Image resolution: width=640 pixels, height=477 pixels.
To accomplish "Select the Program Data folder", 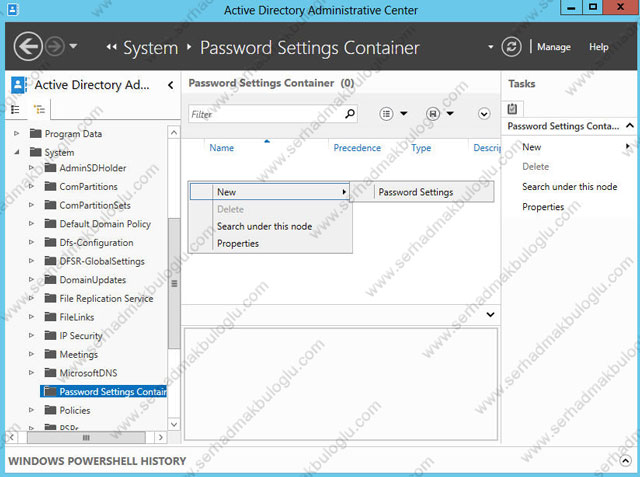I will pos(66,133).
